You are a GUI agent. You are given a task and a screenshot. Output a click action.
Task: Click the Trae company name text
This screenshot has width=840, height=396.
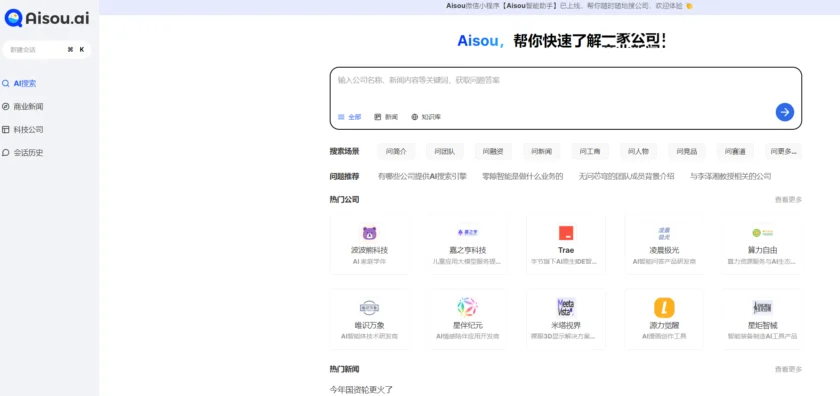(x=566, y=250)
